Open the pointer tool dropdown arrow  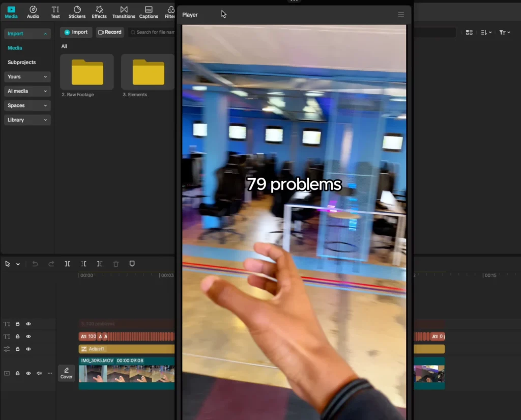pyautogui.click(x=18, y=264)
